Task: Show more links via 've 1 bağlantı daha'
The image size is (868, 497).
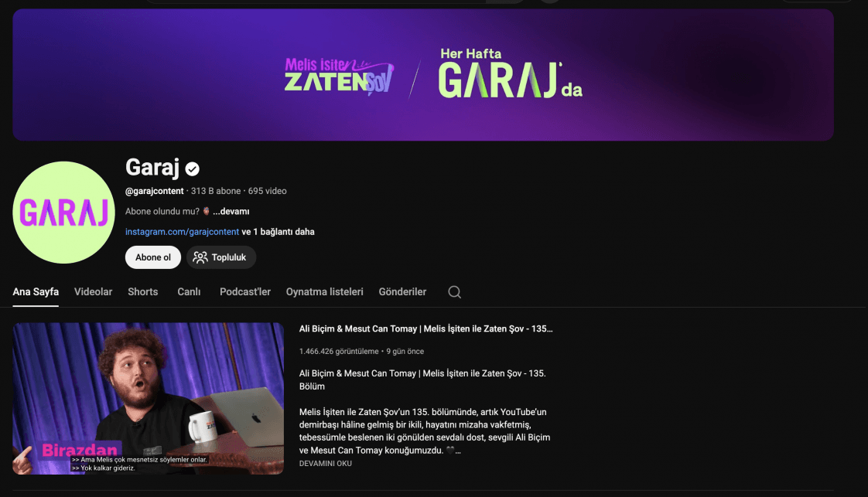Action: pos(278,232)
